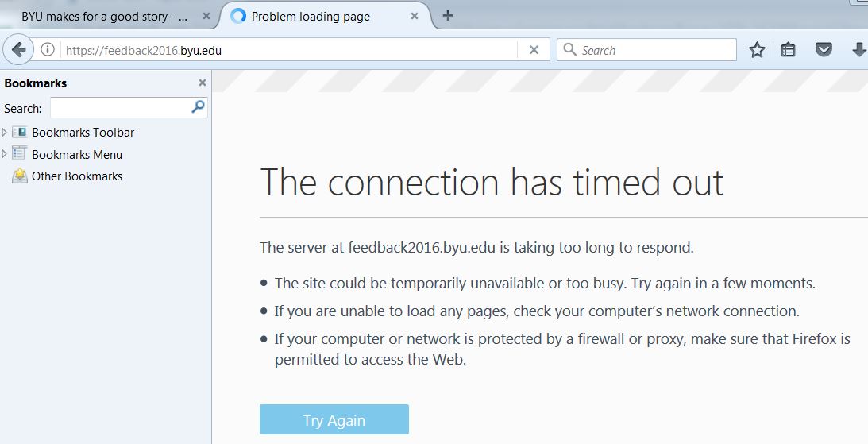
Task: Click the bookmarks sidebar search field
Action: (119, 108)
